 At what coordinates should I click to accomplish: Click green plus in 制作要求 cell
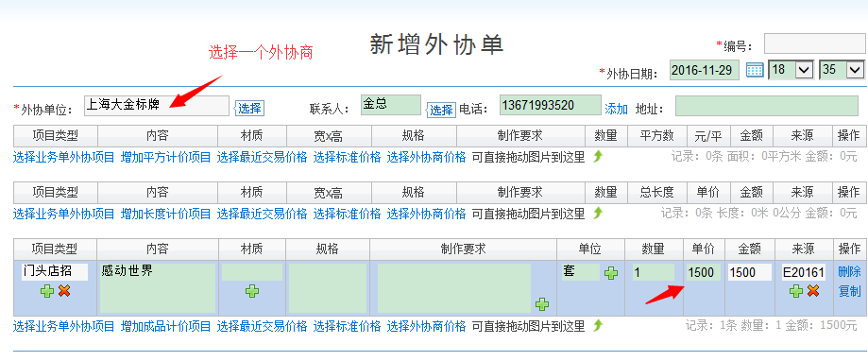tap(542, 304)
